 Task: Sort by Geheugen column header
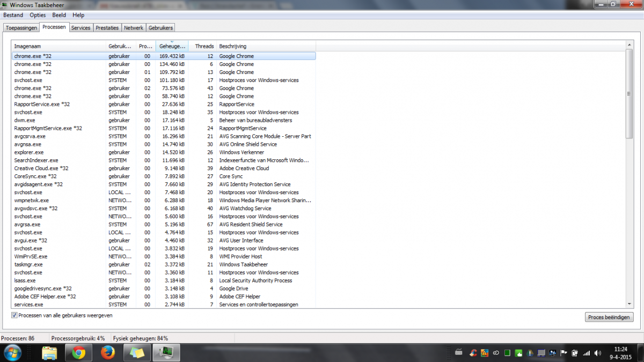[x=172, y=46]
